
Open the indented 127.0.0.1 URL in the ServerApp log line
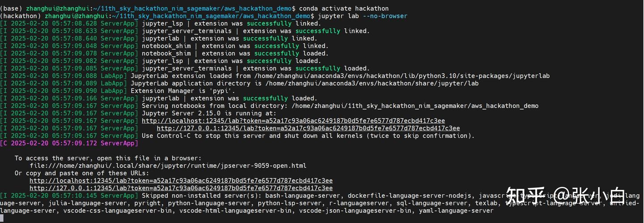[308, 128]
